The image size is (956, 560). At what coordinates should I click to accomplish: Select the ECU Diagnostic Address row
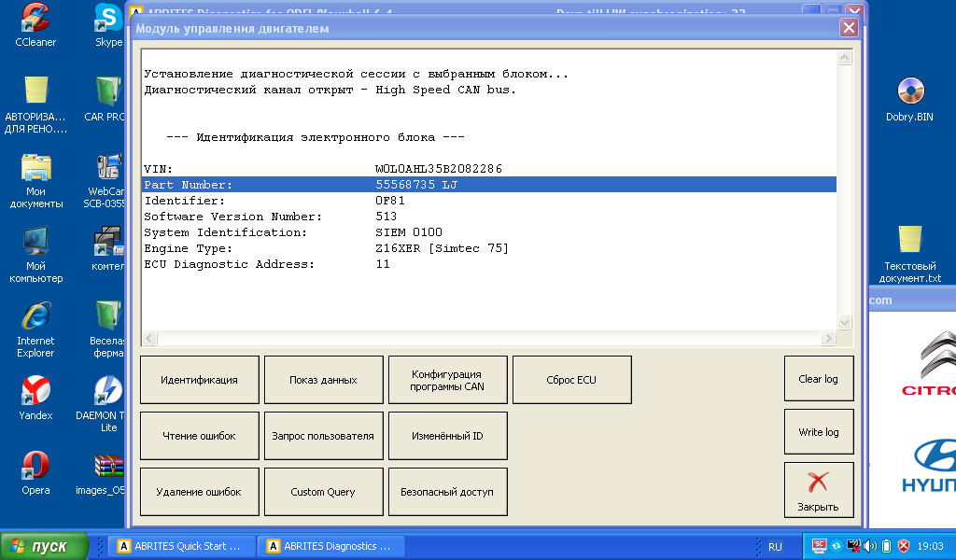click(x=489, y=264)
